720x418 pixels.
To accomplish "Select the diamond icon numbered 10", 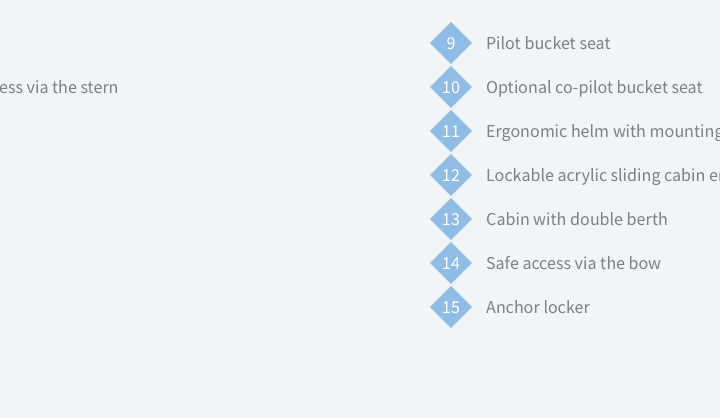I will tap(451, 87).
